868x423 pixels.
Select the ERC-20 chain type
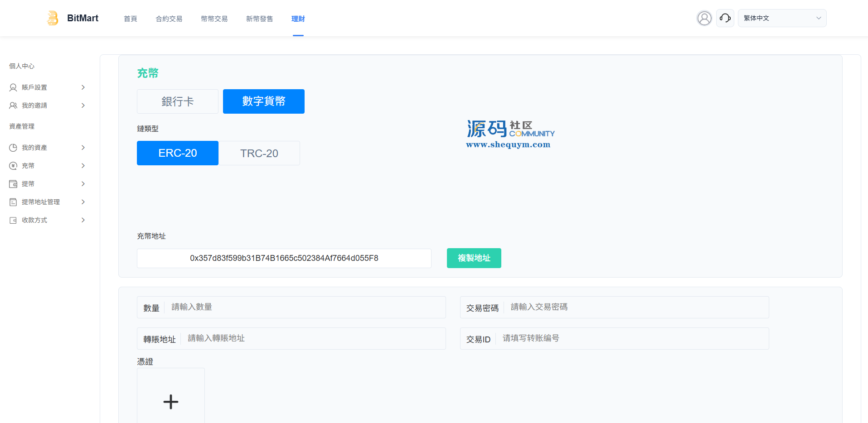(177, 153)
